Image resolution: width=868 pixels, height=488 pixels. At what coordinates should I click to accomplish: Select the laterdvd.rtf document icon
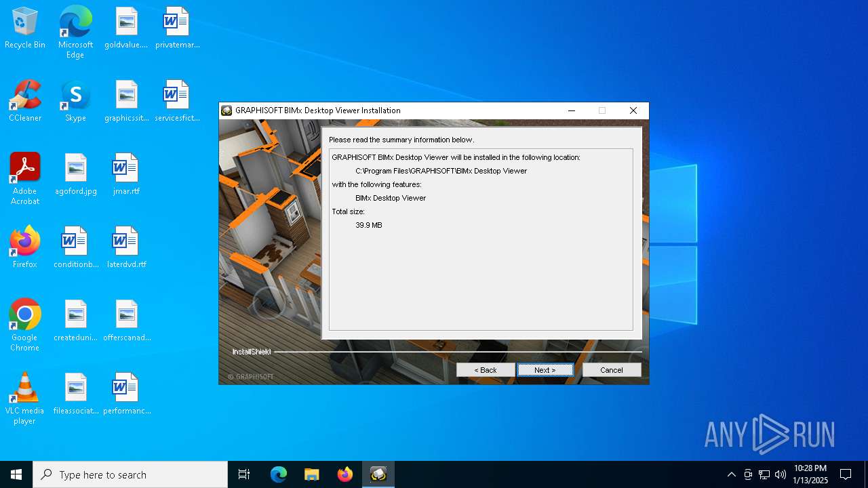[x=126, y=248]
